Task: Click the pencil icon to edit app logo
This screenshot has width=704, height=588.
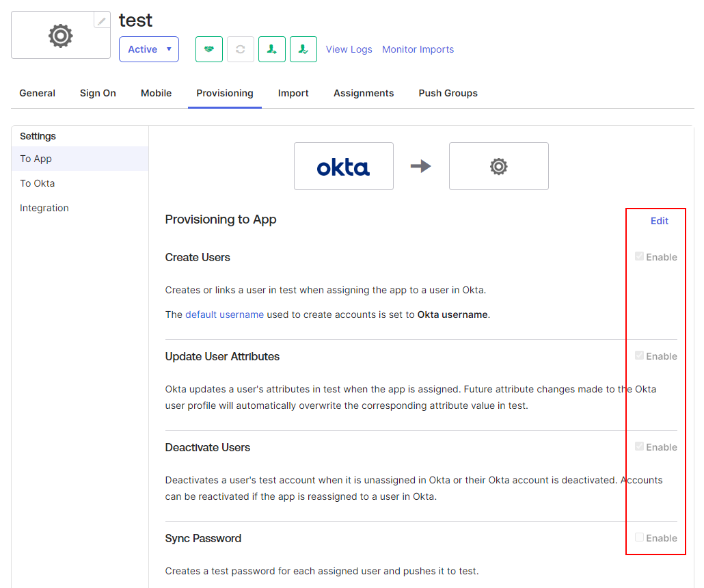Action: click(102, 21)
